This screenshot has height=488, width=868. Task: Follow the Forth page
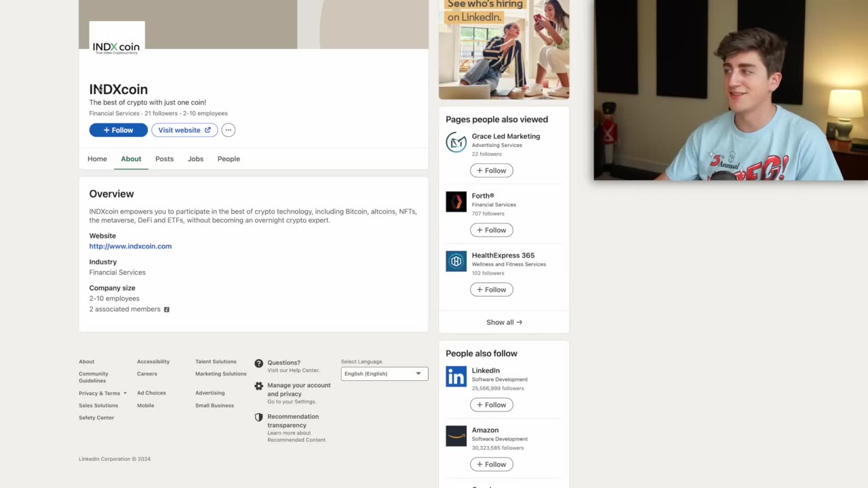(x=492, y=230)
